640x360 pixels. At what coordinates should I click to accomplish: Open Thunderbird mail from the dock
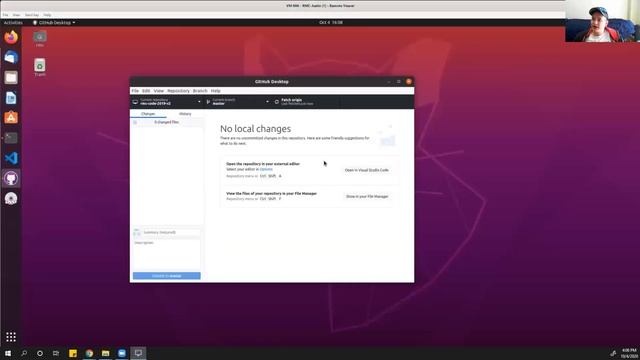11,57
